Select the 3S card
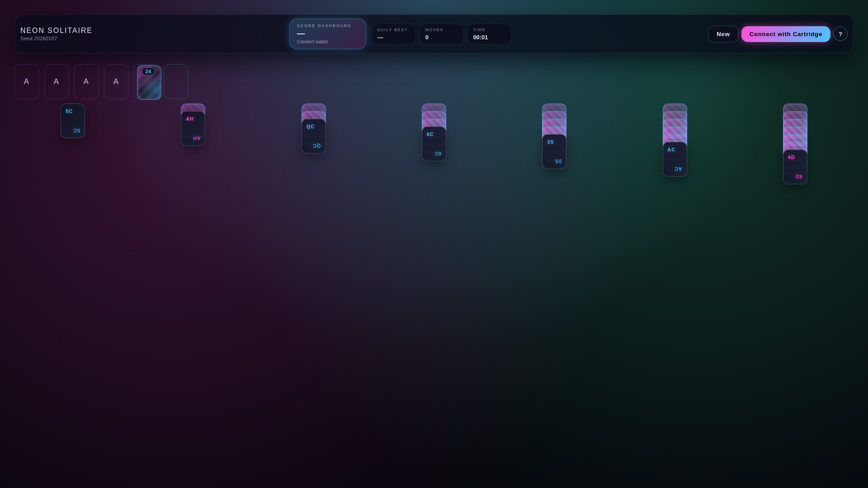The width and height of the screenshot is (868, 488). pos(554,151)
